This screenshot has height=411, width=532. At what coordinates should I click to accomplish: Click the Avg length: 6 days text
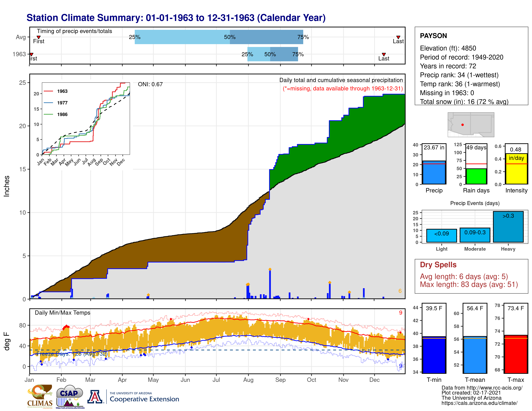tap(464, 277)
